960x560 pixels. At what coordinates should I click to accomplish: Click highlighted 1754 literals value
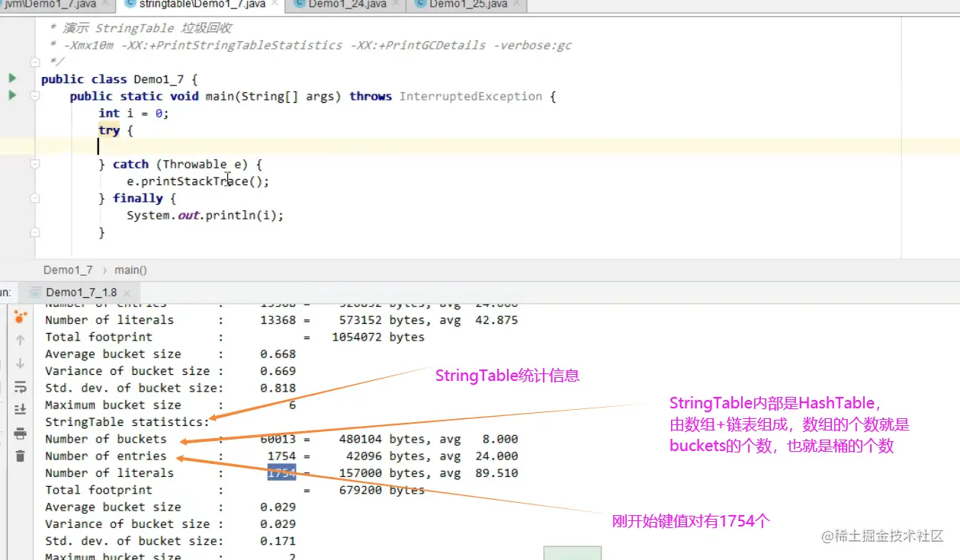pyautogui.click(x=281, y=472)
